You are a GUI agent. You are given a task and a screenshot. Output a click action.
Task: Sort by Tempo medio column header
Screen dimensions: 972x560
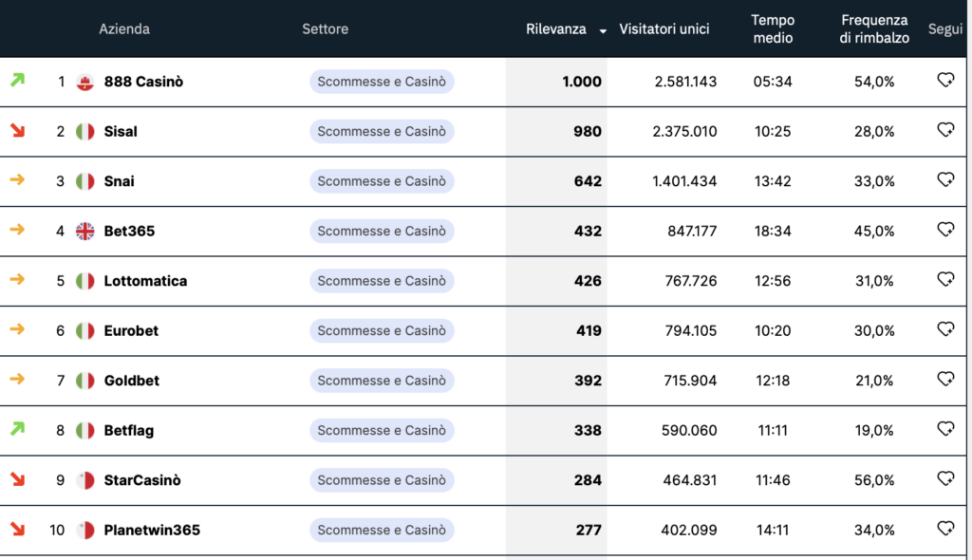click(773, 29)
